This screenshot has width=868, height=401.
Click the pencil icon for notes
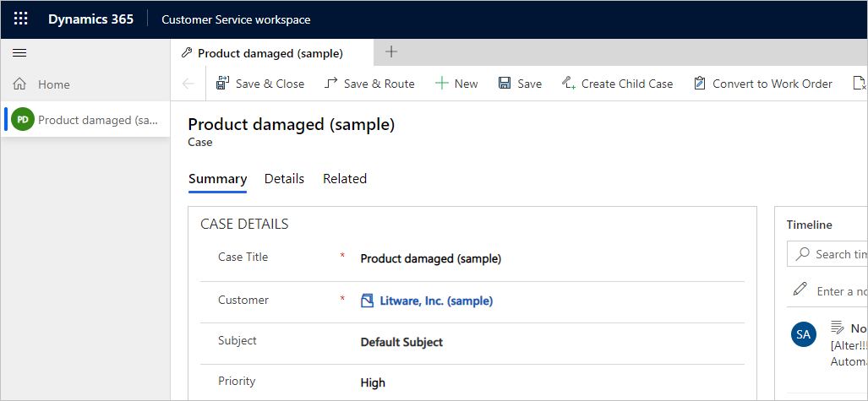coord(800,289)
